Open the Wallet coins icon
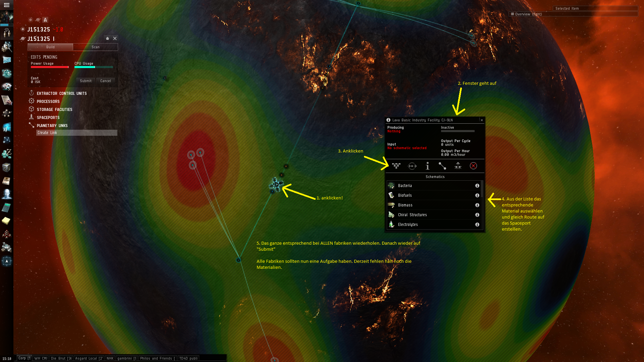644x362 pixels. click(7, 154)
